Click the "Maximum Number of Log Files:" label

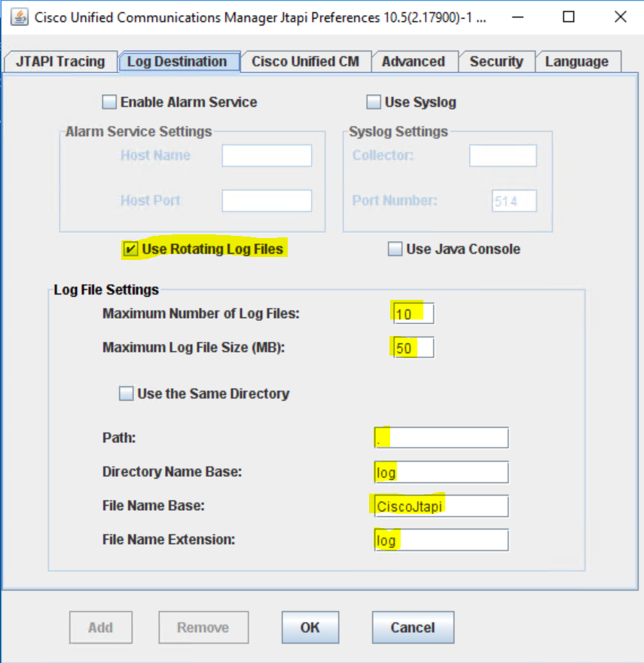click(201, 313)
